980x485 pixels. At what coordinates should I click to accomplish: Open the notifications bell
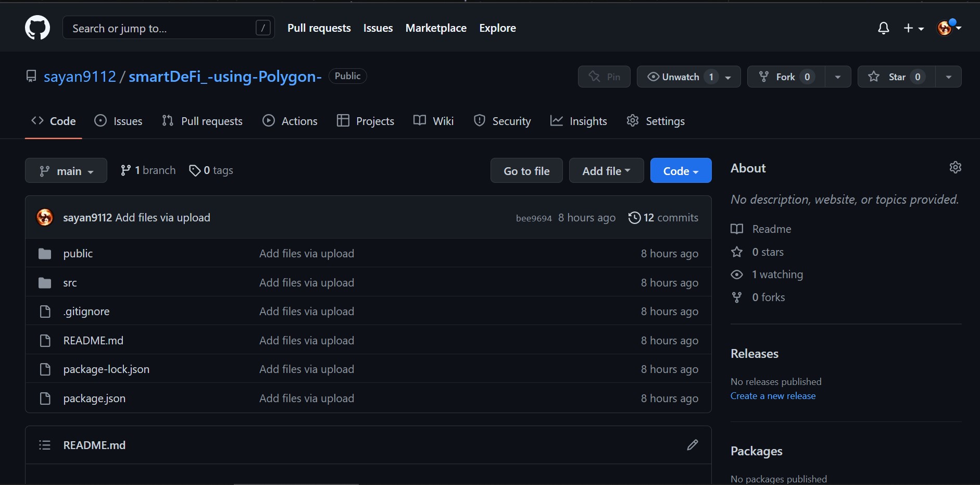[x=884, y=28]
